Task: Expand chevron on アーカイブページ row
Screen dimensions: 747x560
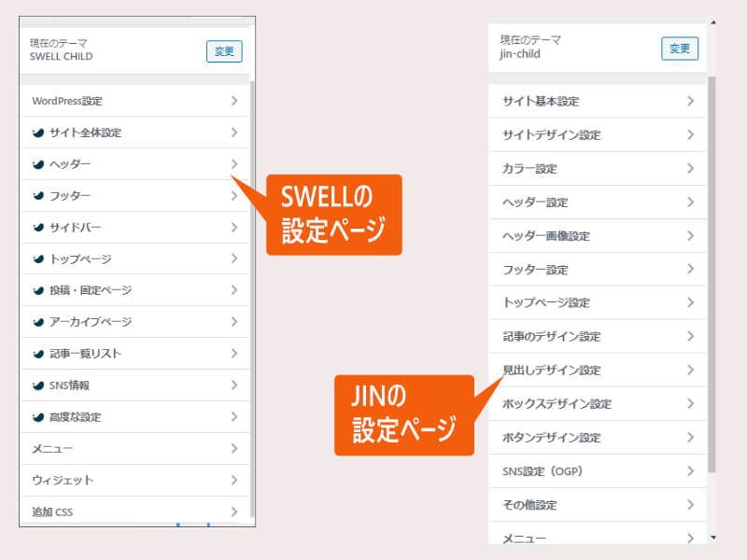Action: coord(234,322)
